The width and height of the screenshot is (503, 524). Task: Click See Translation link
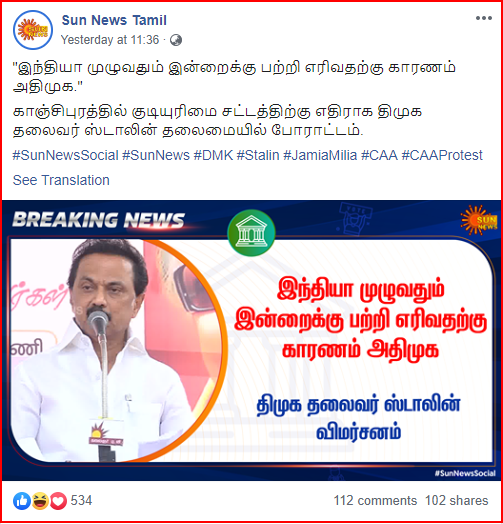pyautogui.click(x=61, y=180)
